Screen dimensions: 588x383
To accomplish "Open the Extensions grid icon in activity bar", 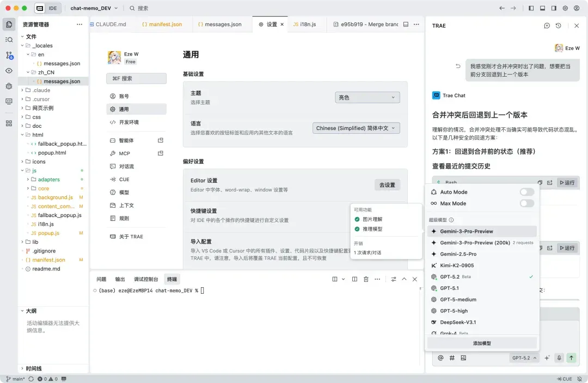I will click(9, 123).
